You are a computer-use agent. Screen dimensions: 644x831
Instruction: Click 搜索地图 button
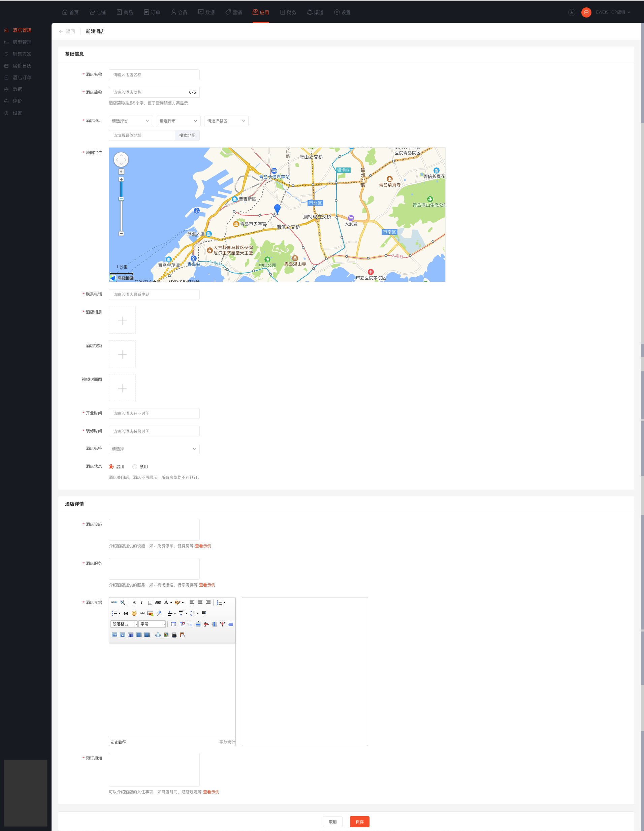coord(187,135)
